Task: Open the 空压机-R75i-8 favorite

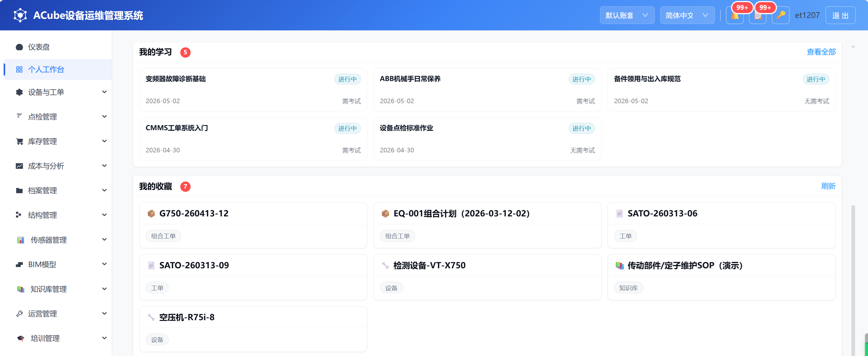Action: tap(253, 329)
